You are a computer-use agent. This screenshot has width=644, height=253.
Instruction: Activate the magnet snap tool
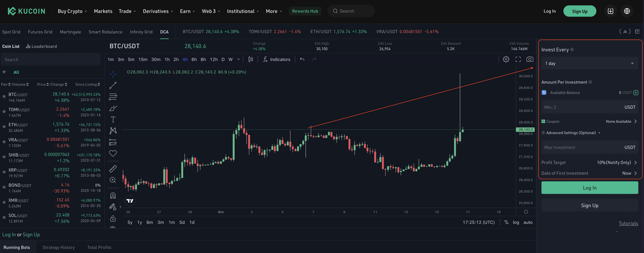[113, 195]
